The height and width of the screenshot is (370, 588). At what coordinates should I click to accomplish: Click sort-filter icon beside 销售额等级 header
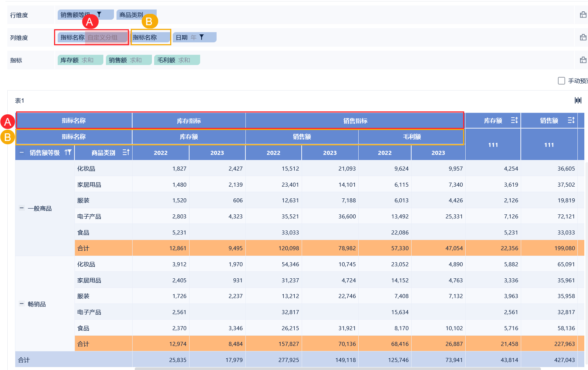(68, 152)
